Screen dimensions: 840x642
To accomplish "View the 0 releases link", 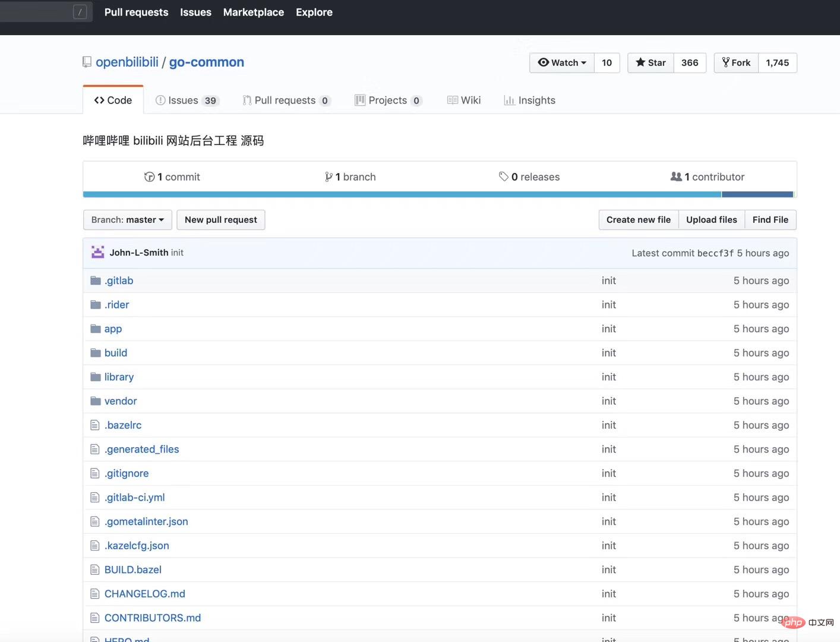I will (529, 177).
